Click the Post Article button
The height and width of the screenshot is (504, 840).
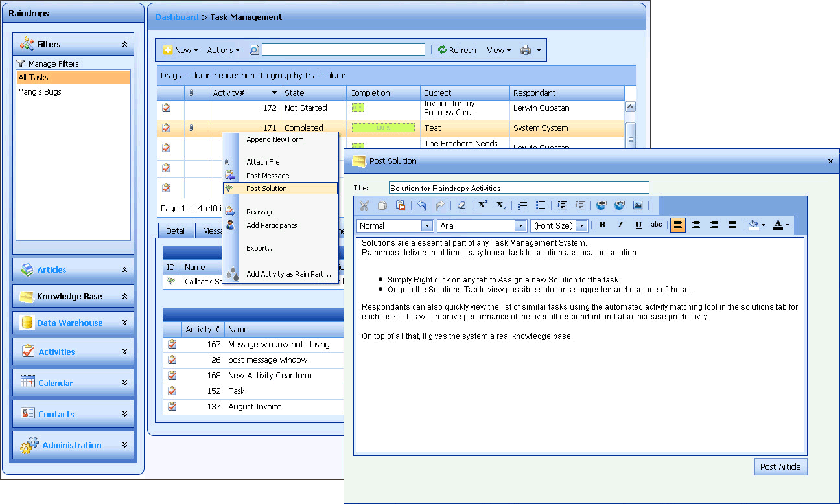780,466
